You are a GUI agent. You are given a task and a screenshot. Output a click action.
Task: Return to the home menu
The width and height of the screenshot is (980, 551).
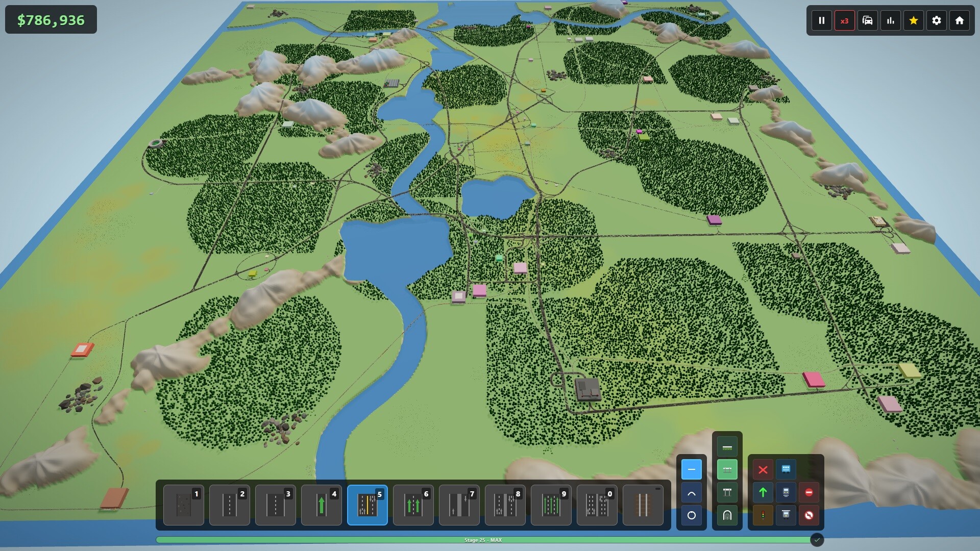coord(960,20)
